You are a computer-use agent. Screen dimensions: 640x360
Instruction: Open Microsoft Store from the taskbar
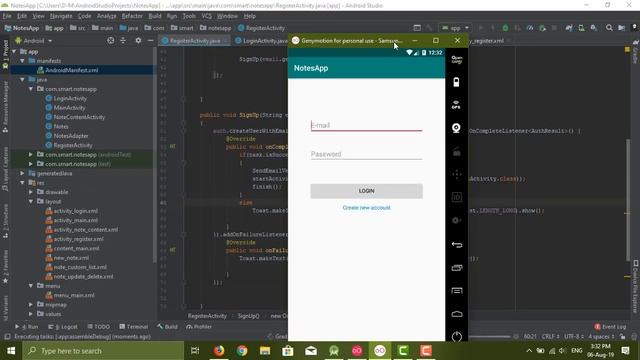pyautogui.click(x=288, y=351)
